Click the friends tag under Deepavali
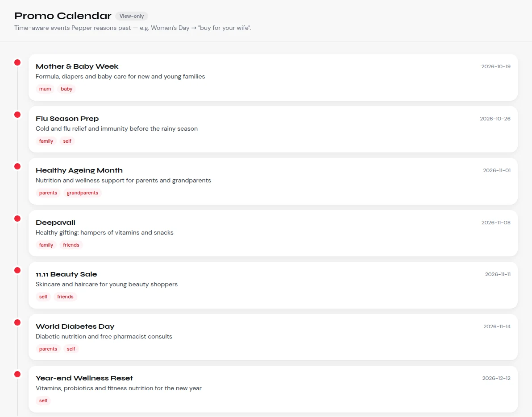The height and width of the screenshot is (417, 532). [71, 245]
